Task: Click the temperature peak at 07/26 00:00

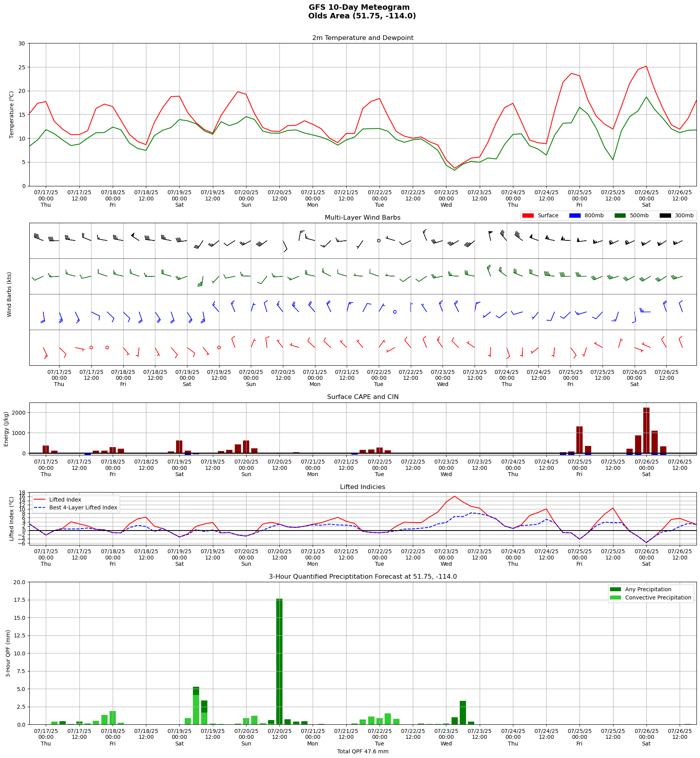Action: pyautogui.click(x=646, y=66)
